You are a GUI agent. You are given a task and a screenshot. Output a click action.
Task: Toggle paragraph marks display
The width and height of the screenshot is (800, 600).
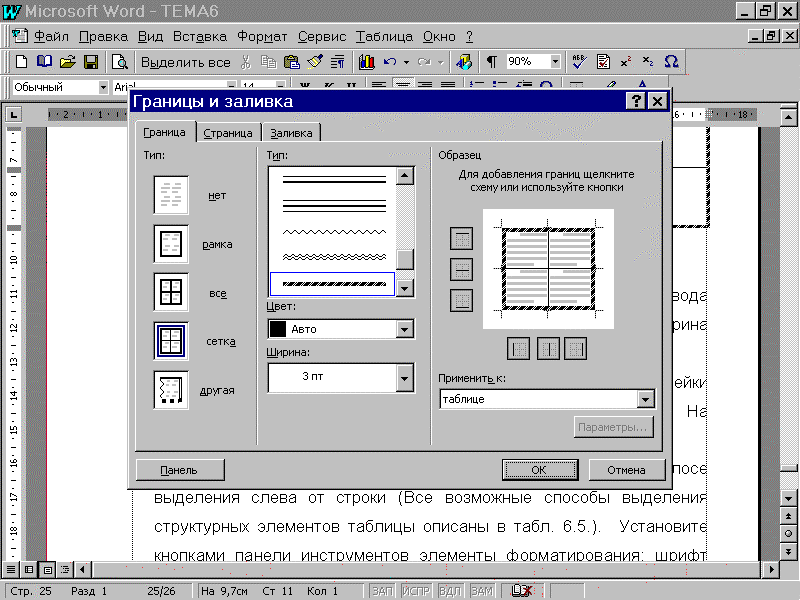point(491,62)
